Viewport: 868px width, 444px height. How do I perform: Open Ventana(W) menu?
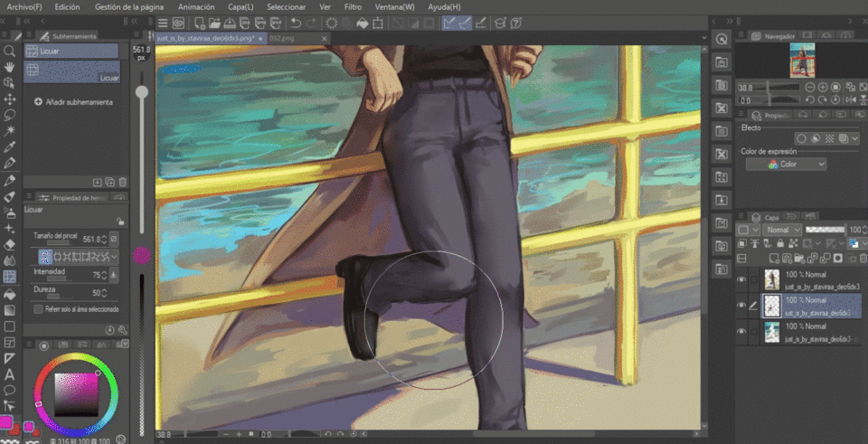pyautogui.click(x=395, y=7)
